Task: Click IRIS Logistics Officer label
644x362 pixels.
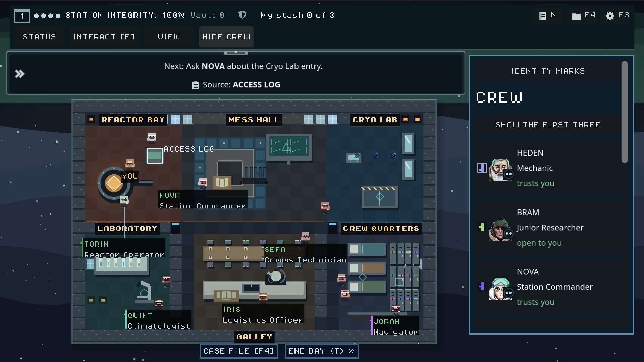Action: pos(263,314)
